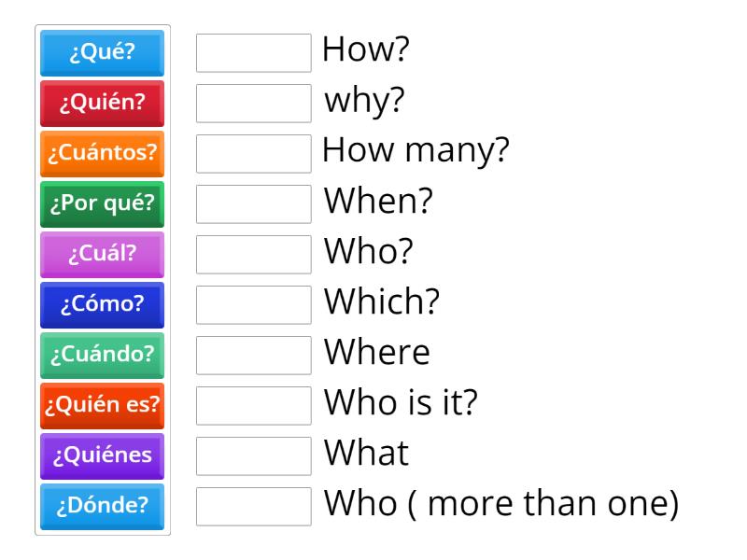Select the blue ¿Qué? tile
The width and height of the screenshot is (747, 560).
(102, 53)
